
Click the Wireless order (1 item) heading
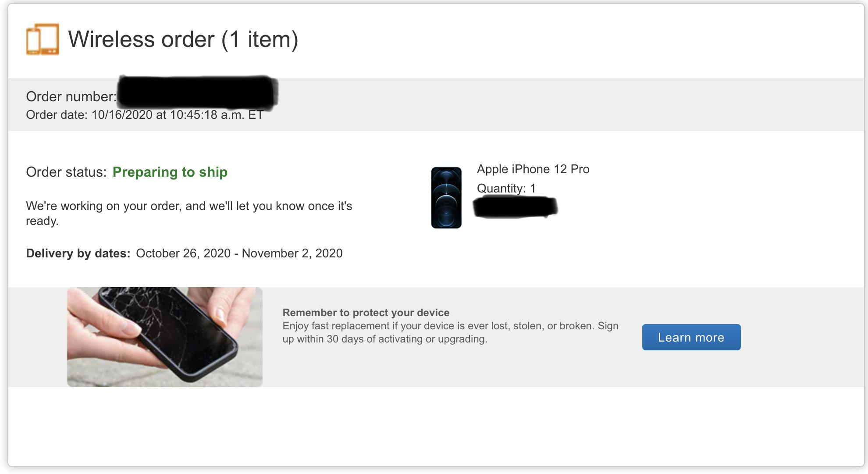[x=183, y=39]
